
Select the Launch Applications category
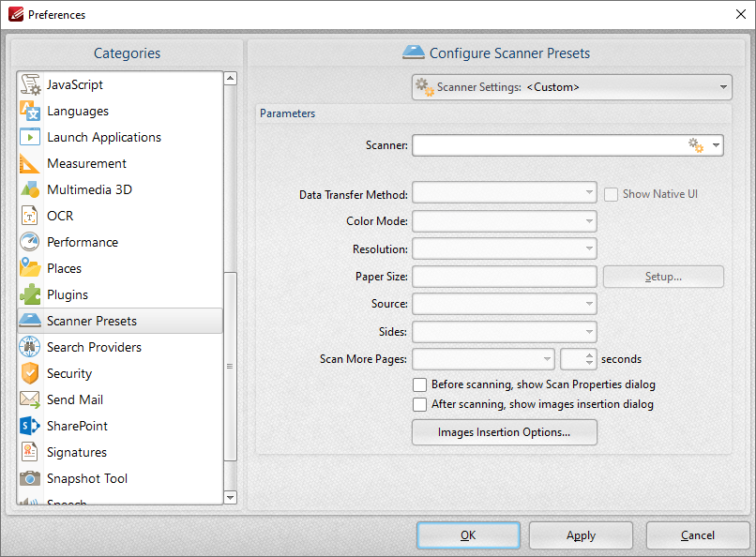tap(120, 137)
